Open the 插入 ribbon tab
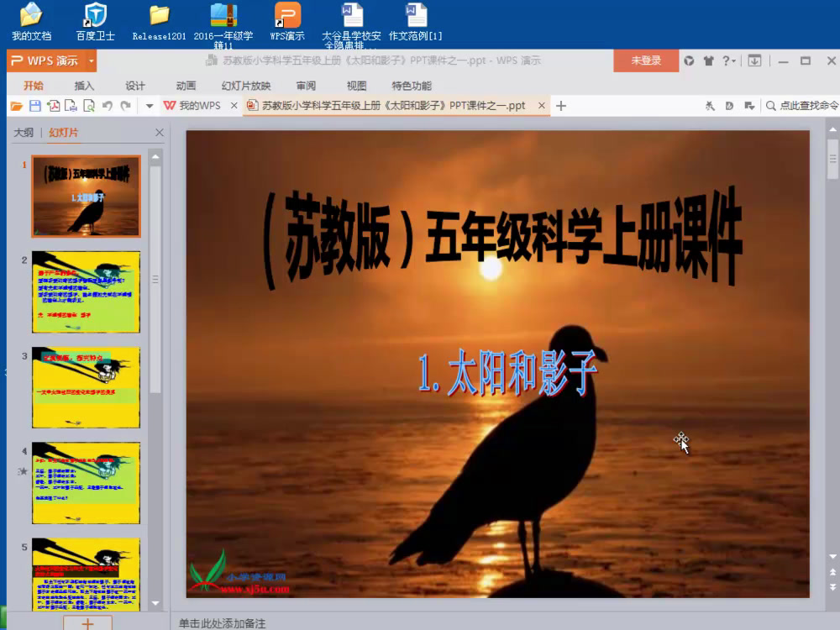840x630 pixels. [x=84, y=86]
